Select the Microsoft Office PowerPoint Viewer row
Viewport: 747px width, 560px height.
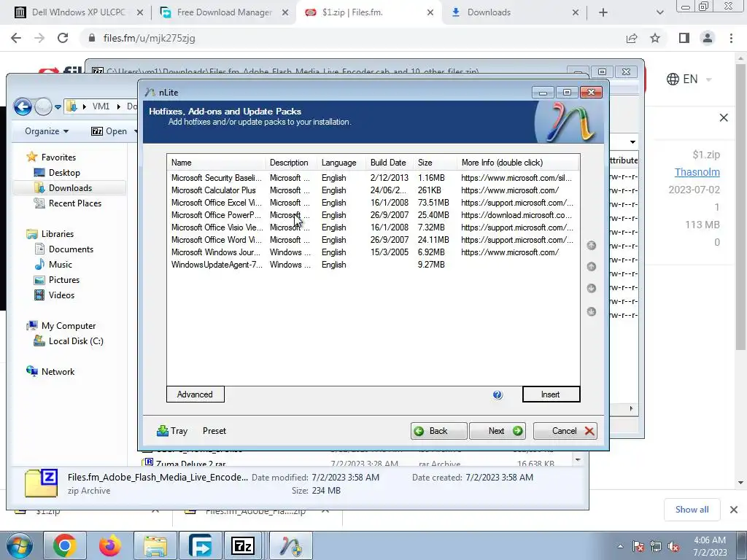click(x=373, y=215)
